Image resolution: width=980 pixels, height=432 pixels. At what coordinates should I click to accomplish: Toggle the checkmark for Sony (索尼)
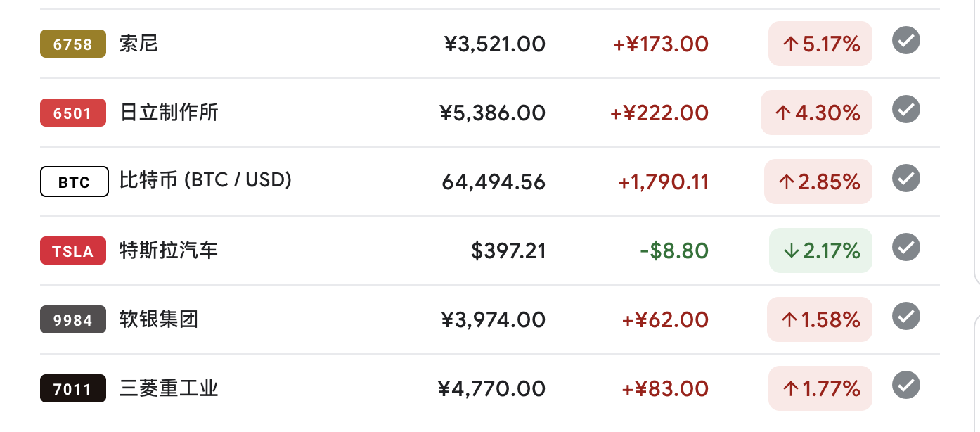[906, 41]
